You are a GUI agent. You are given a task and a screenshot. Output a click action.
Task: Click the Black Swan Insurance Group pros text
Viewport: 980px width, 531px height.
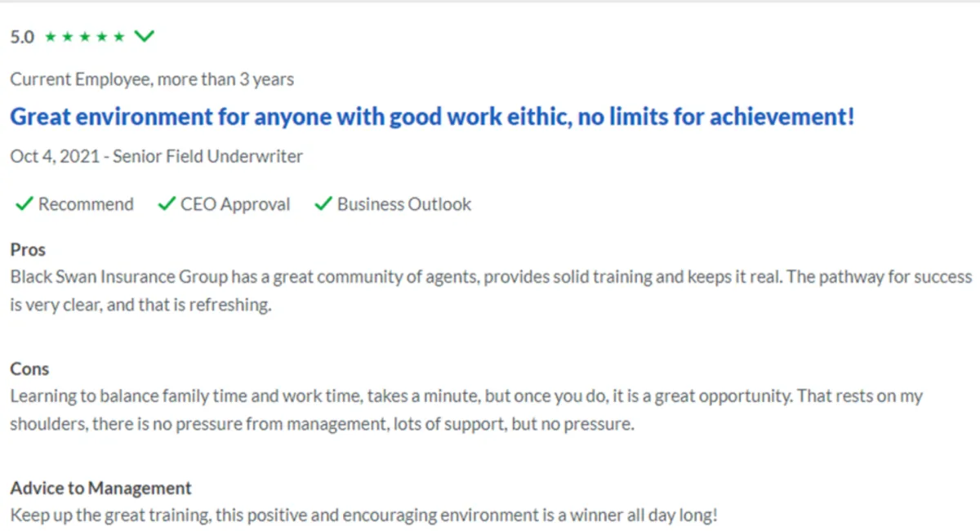pyautogui.click(x=491, y=292)
